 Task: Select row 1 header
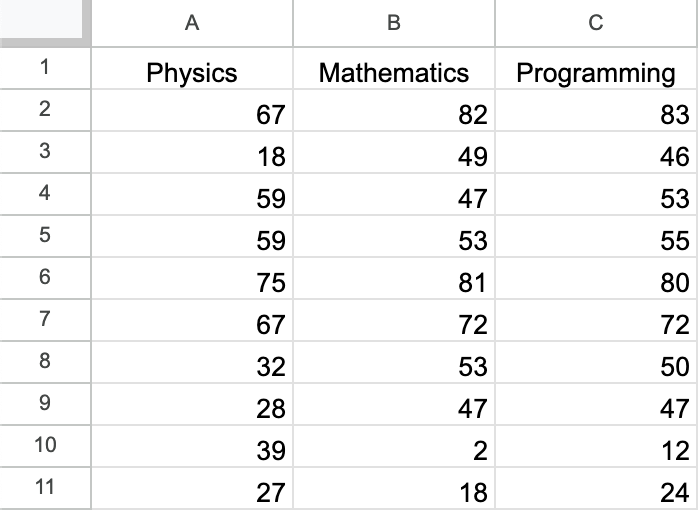pyautogui.click(x=45, y=69)
